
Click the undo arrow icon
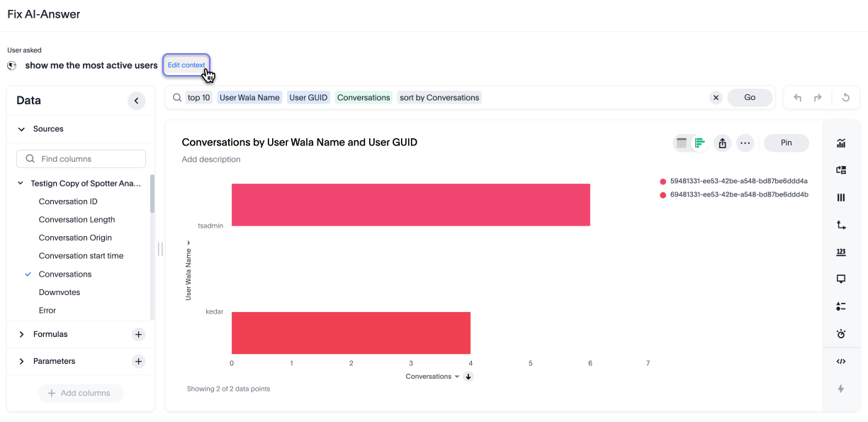(x=798, y=98)
